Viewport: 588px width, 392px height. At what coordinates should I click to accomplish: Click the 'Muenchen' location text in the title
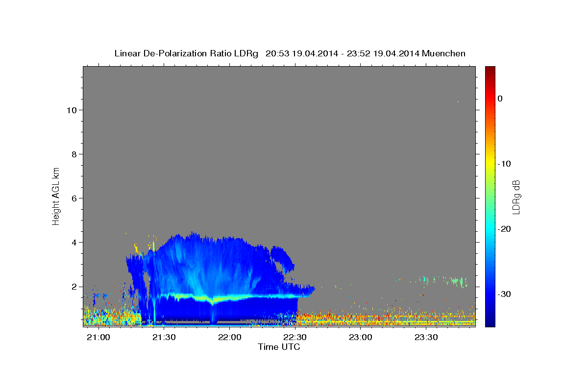pos(444,53)
